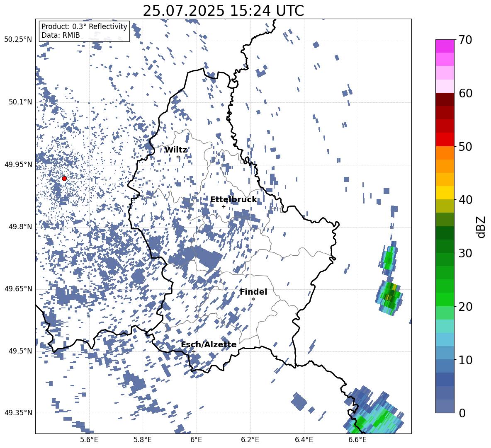Click the turquoise colorbar segment below 20
This screenshot has width=491, height=448.
tap(445, 326)
